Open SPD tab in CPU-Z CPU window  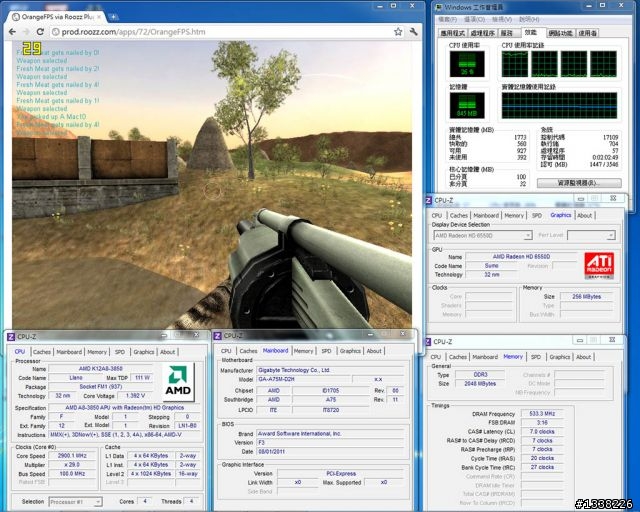coord(120,352)
